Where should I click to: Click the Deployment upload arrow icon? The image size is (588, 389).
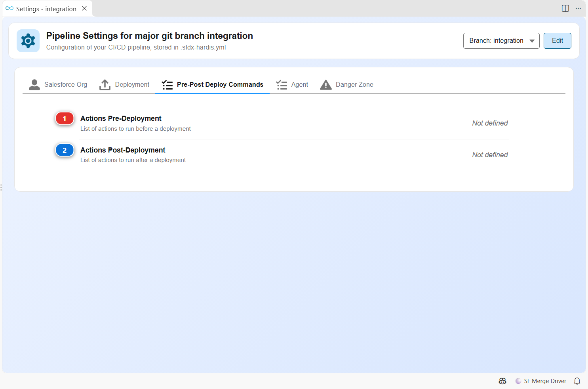105,85
